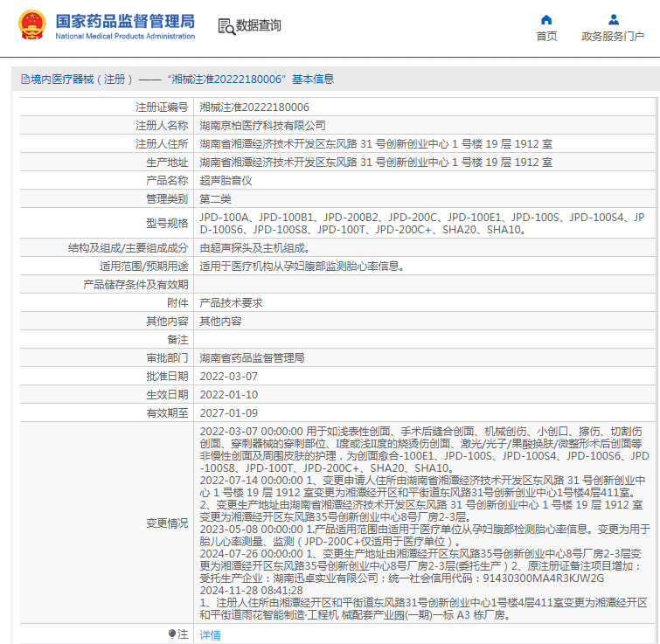Viewport: 660px width, 644px height.
Task: Click the government services portal person icon
Action: tap(614, 19)
